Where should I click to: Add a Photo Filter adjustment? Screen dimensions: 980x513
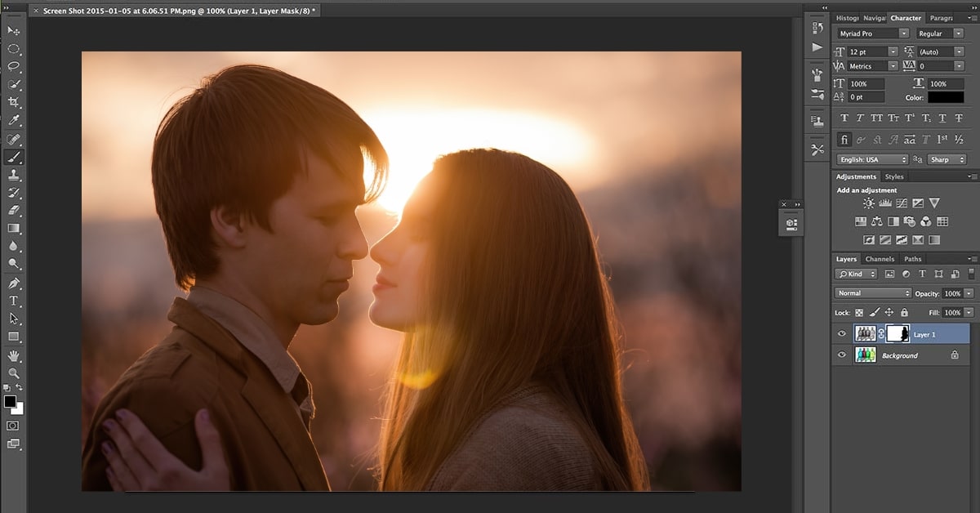[x=910, y=221]
